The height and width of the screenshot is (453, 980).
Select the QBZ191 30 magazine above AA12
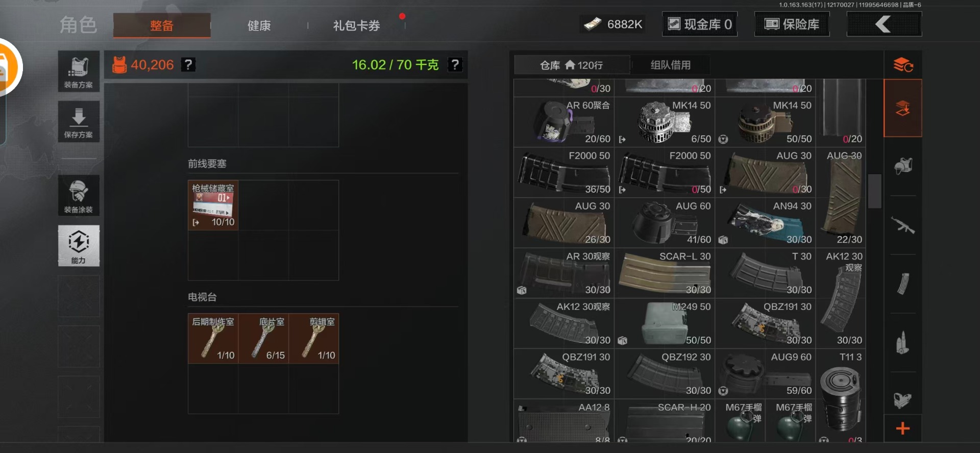coord(564,374)
